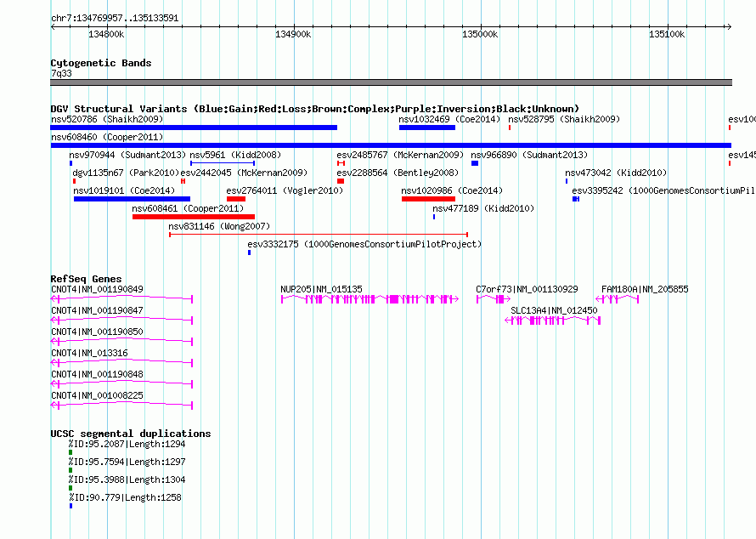
Task: Select the esv2764011 (Vogler2010) red bar
Action: [x=236, y=199]
